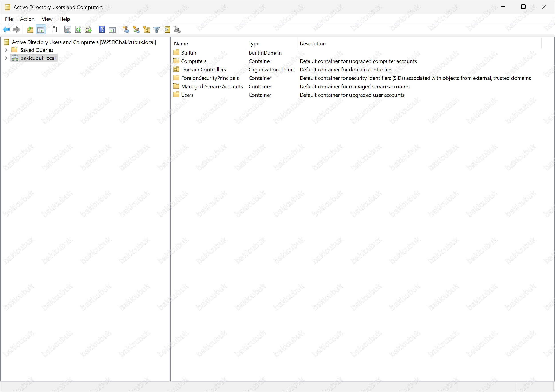
Task: Click the Container type cell for Users
Action: tap(260, 95)
